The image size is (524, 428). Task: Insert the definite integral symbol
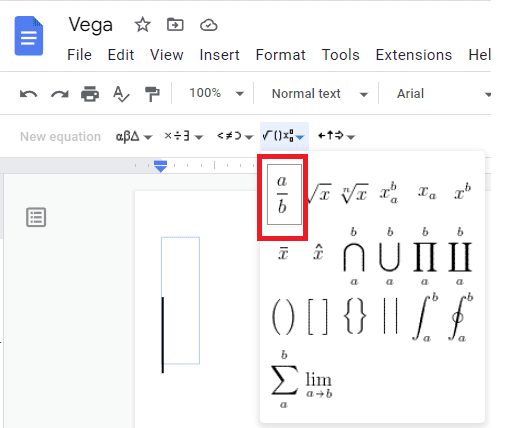pyautogui.click(x=425, y=317)
